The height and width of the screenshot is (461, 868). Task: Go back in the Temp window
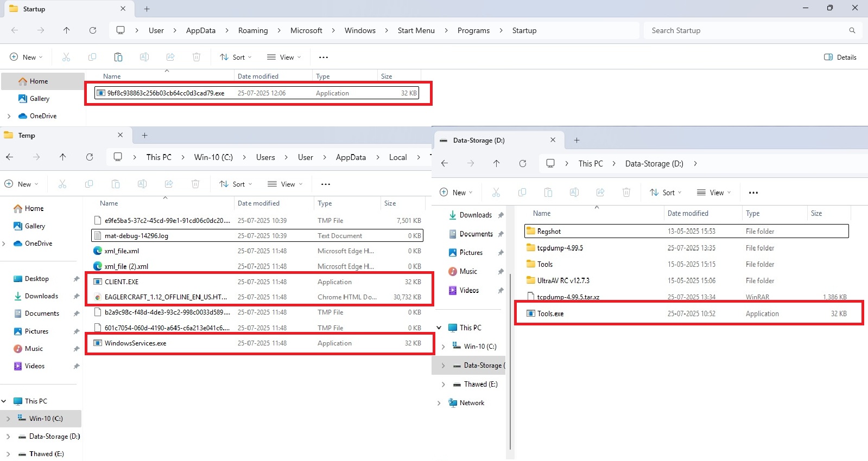(10, 157)
